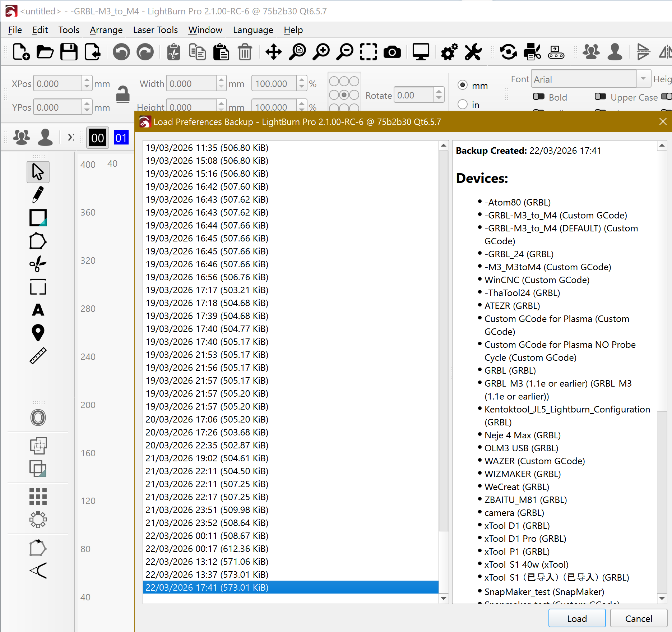The height and width of the screenshot is (632, 672).
Task: Click the Camera capture toolbar icon
Action: (392, 52)
